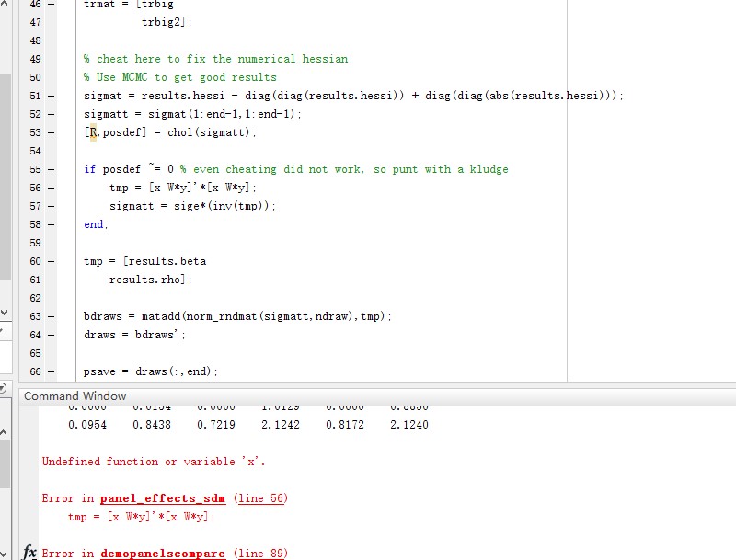736x560 pixels.
Task: Enable a breakpoint on line 66
Action: coord(50,371)
